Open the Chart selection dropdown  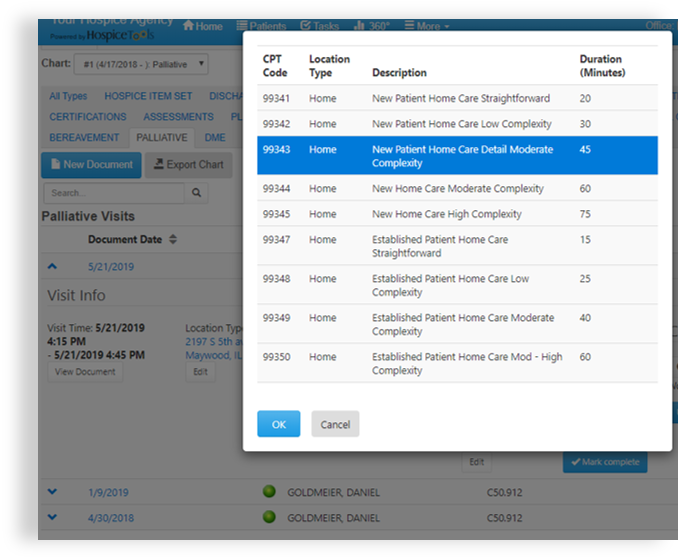[141, 64]
